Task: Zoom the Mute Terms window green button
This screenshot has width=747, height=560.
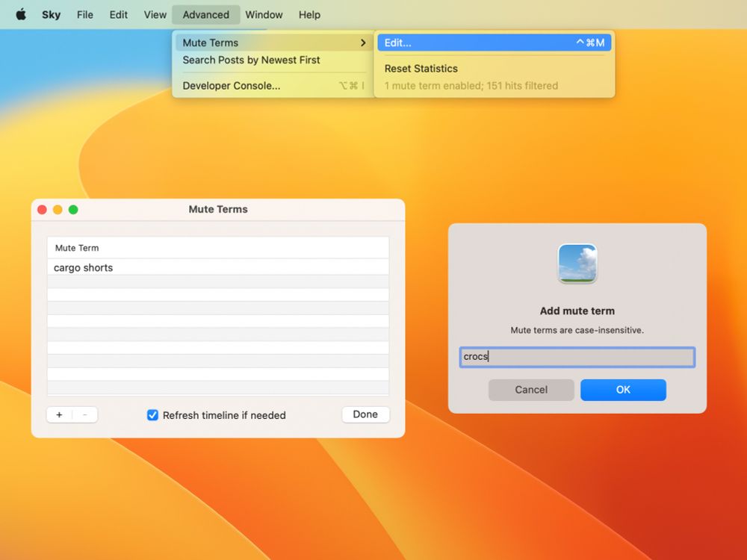Action: [73, 210]
